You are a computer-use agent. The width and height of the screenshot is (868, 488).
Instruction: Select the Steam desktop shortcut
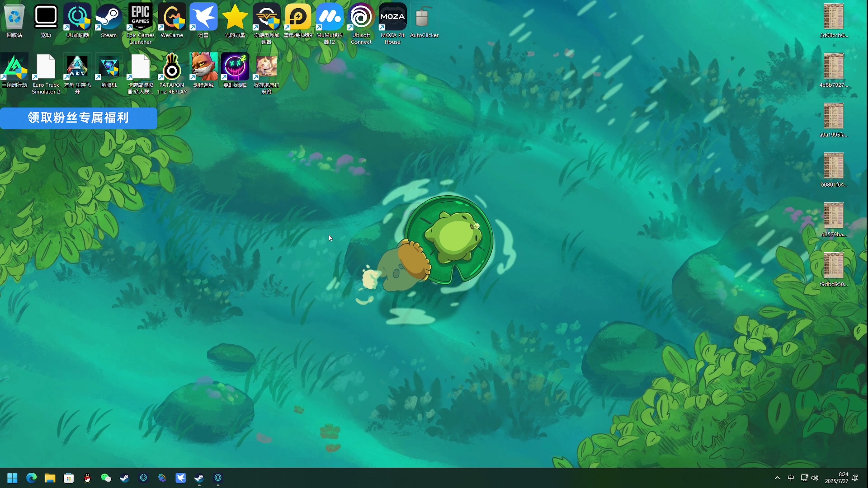[108, 21]
